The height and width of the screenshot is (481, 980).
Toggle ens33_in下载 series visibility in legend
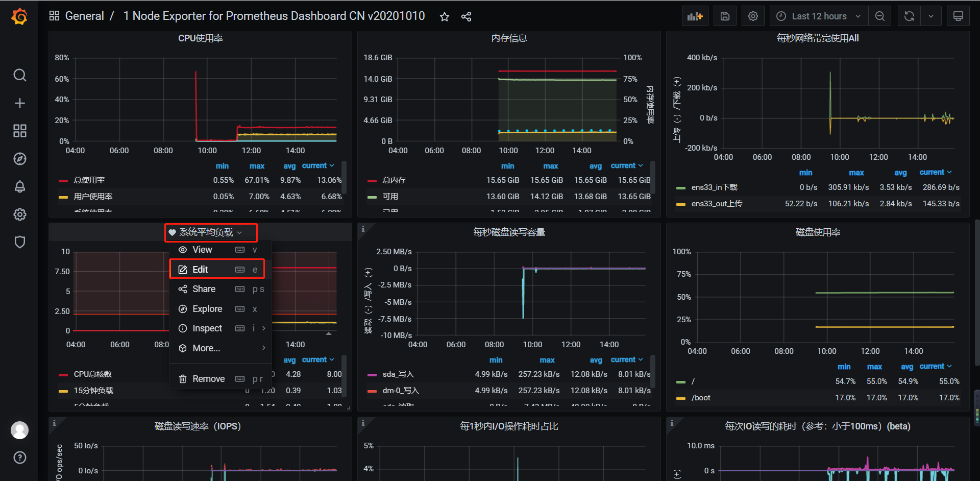[x=714, y=187]
